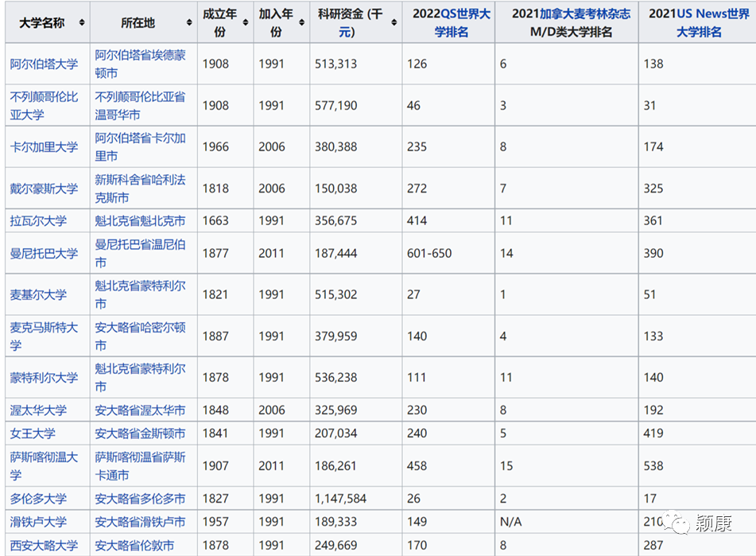756x556 pixels.
Task: Sort the table by 大学名称 column
Action: [x=82, y=23]
